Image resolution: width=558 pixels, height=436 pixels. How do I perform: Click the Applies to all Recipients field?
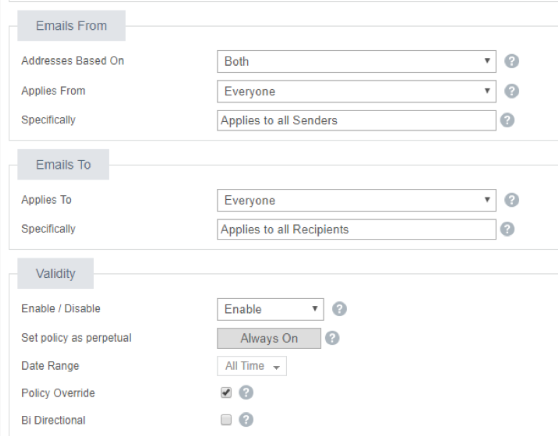tap(357, 229)
